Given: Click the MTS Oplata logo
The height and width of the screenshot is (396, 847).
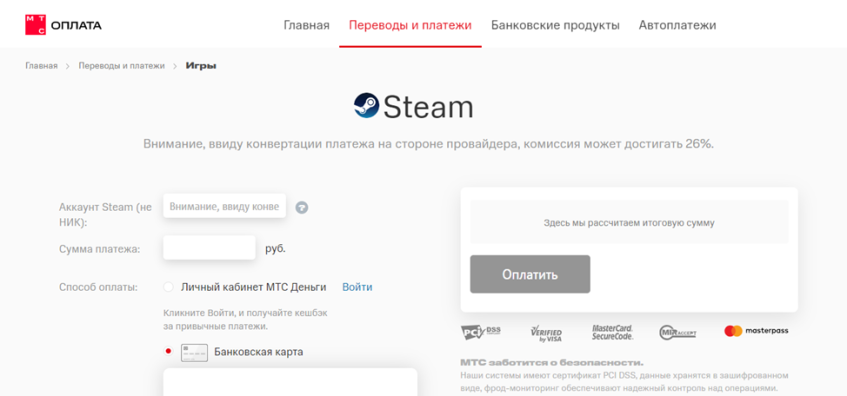Looking at the screenshot, I should tap(63, 25).
